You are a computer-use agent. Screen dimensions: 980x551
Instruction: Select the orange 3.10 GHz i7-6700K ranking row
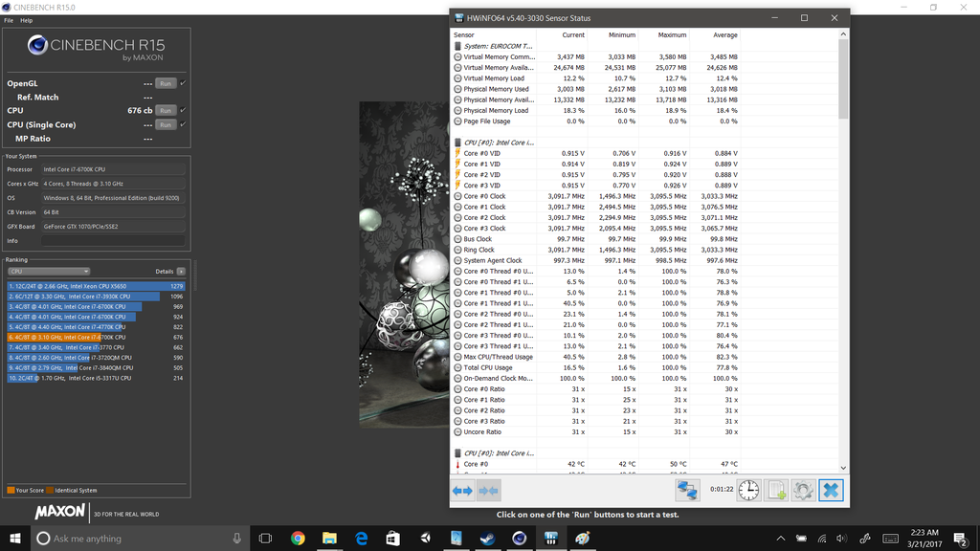coord(96,338)
